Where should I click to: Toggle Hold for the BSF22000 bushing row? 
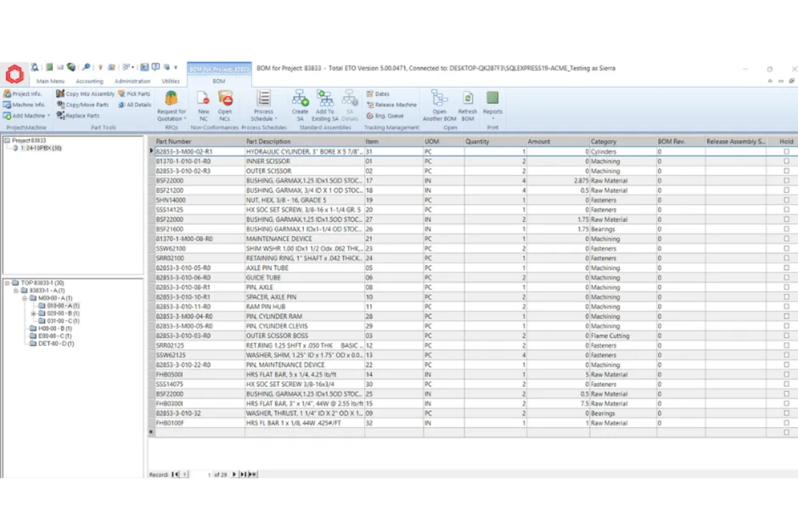[786, 181]
